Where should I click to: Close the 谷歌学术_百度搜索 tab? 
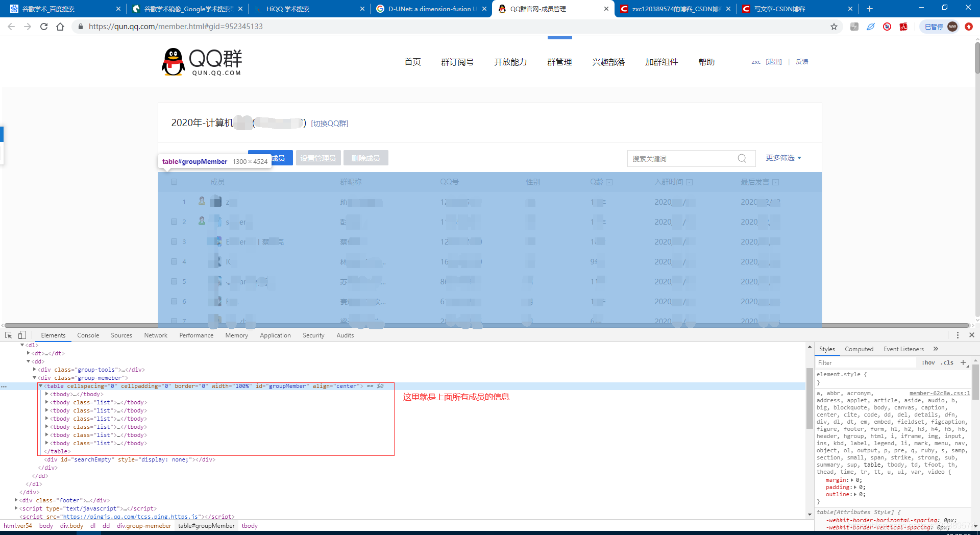pyautogui.click(x=118, y=9)
